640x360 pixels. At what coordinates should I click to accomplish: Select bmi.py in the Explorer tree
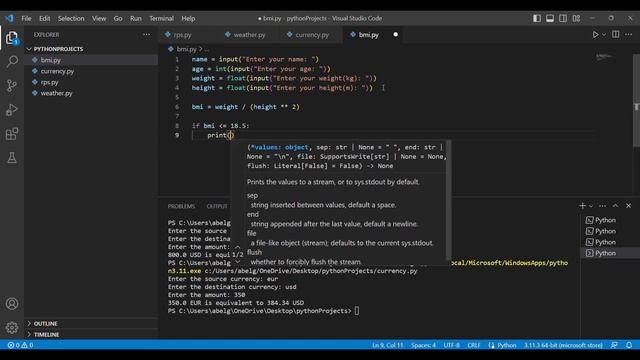[51, 60]
